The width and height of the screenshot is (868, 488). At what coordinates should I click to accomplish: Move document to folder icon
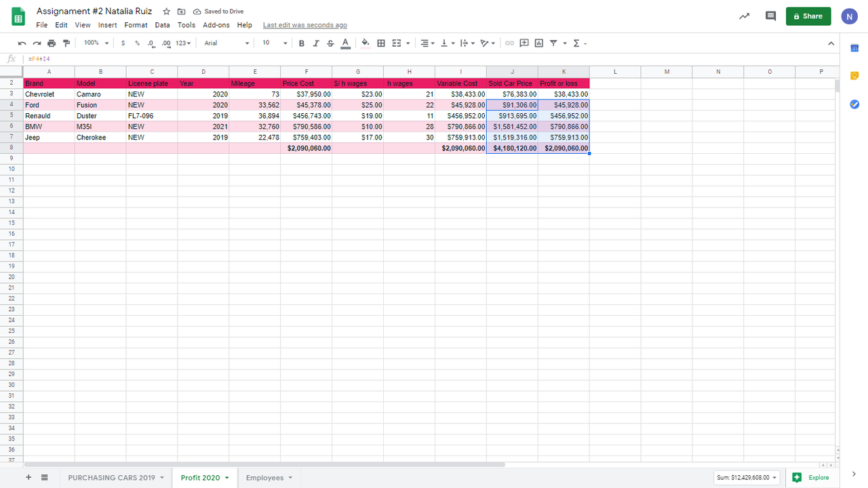[x=181, y=12]
